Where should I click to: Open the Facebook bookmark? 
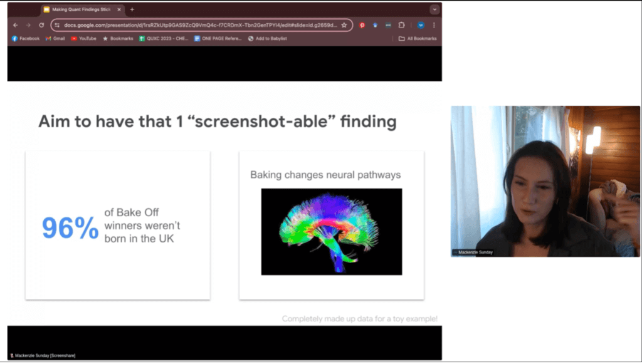click(25, 38)
